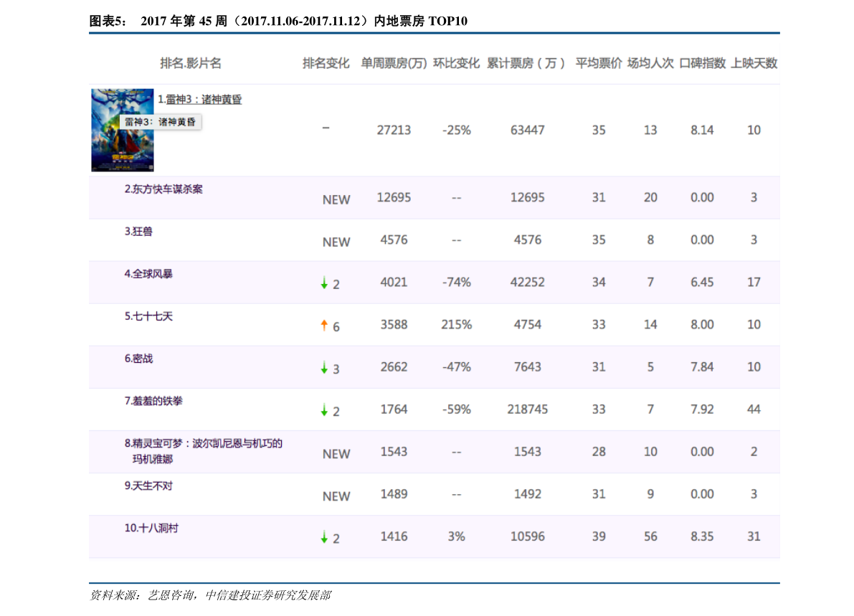
Task: Click the 累计票房（万）column header
Action: pyautogui.click(x=527, y=63)
